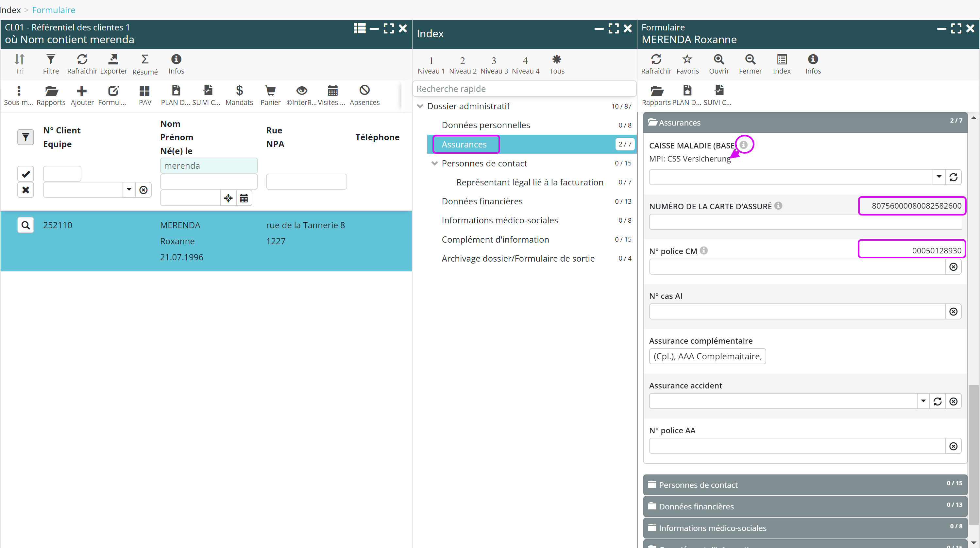Collapse the Dossier administratif tree node
The height and width of the screenshot is (548, 980).
[420, 106]
